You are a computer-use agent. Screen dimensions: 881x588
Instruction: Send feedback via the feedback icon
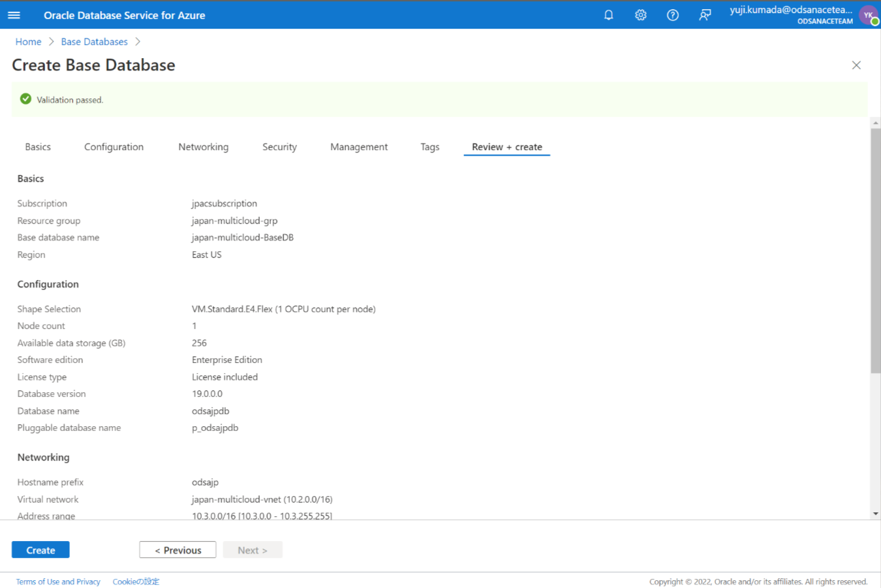point(705,14)
